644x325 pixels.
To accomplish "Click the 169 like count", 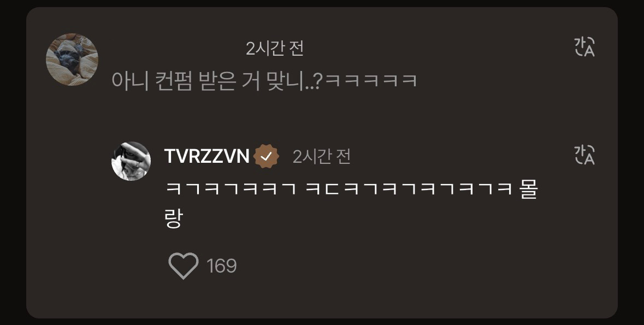I will pos(222,266).
